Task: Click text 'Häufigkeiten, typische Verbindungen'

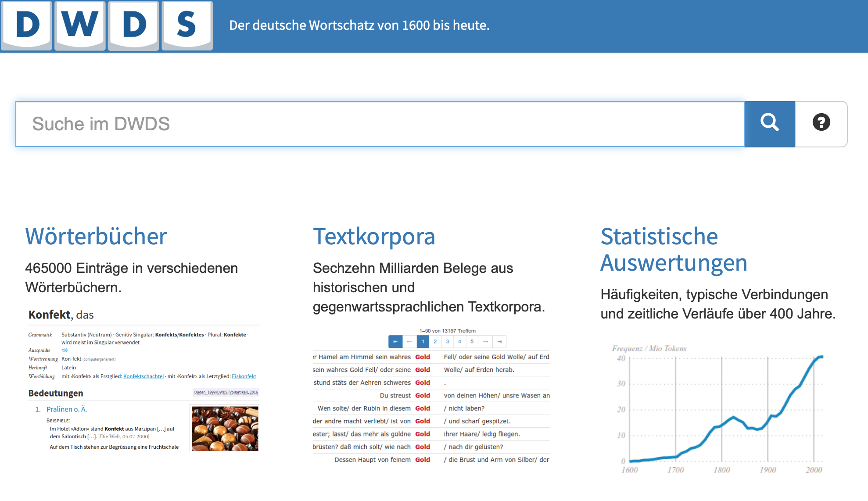Action: (714, 294)
